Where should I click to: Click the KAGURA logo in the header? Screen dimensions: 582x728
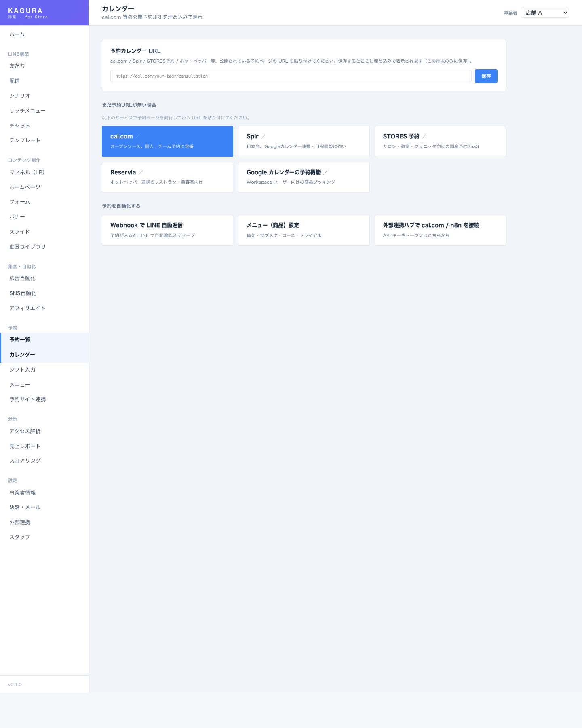[x=25, y=11]
